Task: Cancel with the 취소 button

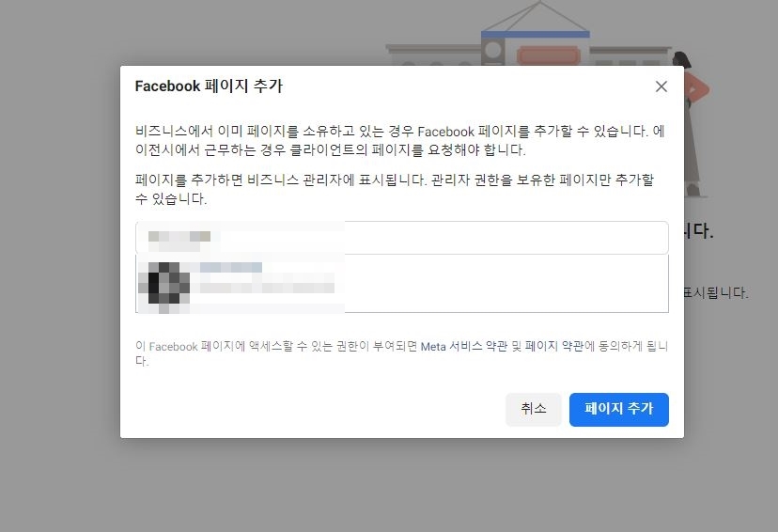Action: tap(534, 410)
